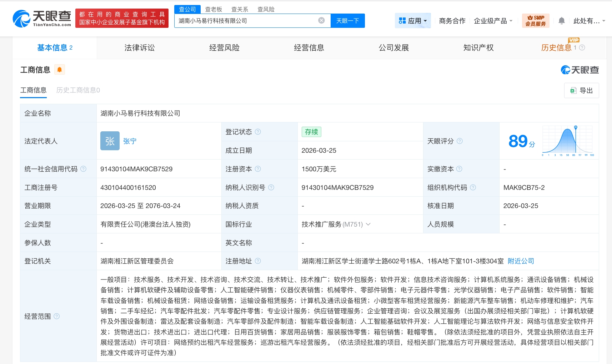This screenshot has width=612, height=364.
Task: Expand the 企业级产品 dropdown
Action: (493, 21)
